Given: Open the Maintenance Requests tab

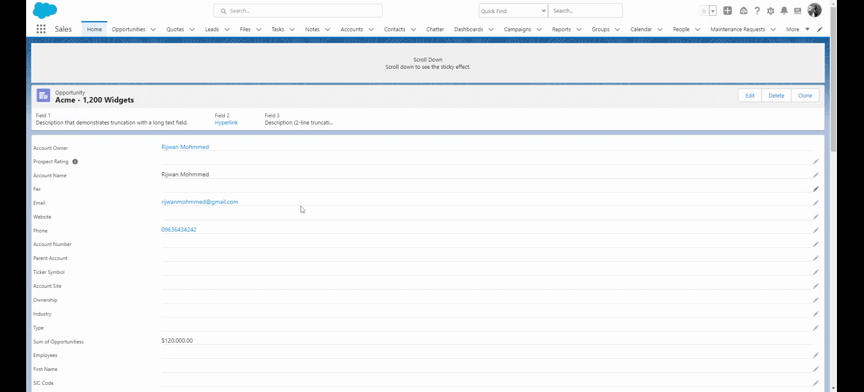Looking at the screenshot, I should [x=738, y=29].
